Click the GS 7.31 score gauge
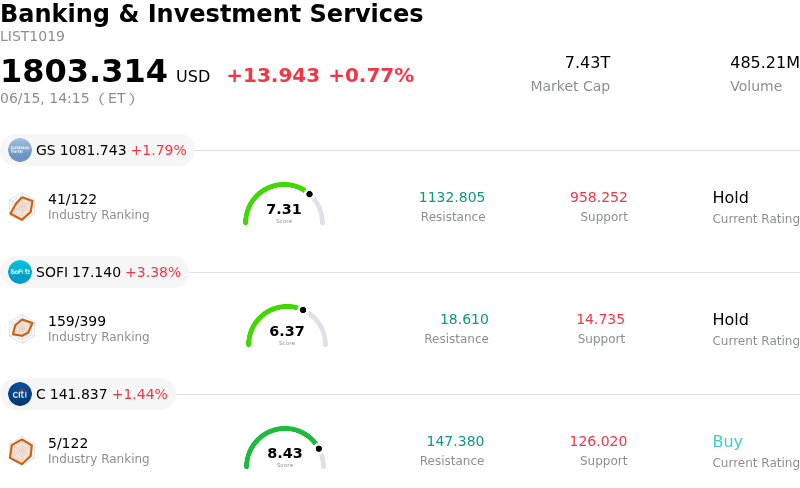 point(284,204)
